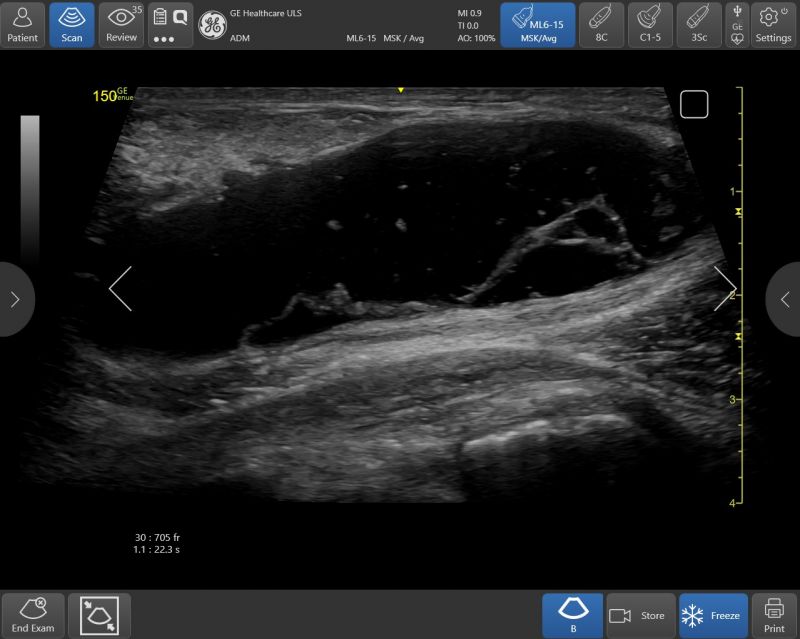
Task: Click the magnifier search icon
Action: click(180, 17)
